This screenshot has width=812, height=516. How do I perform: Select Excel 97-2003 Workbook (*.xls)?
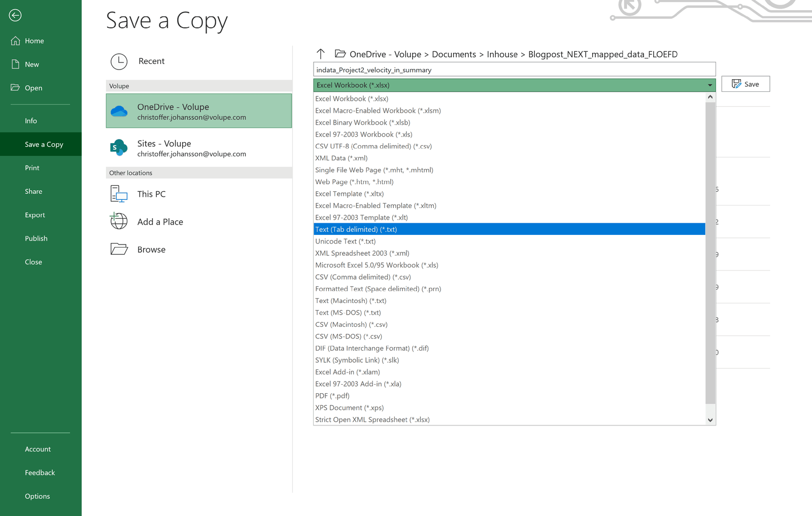(510, 134)
